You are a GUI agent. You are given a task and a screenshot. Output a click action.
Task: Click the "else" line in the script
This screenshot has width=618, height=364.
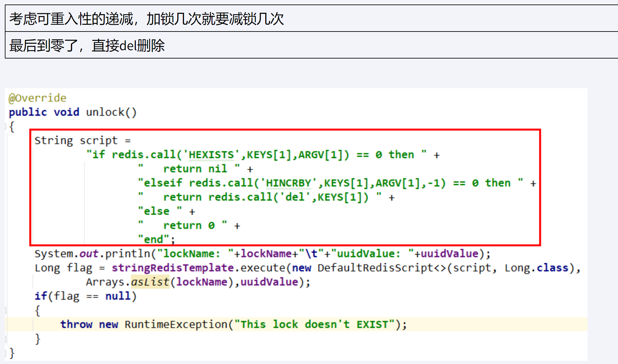[156, 211]
